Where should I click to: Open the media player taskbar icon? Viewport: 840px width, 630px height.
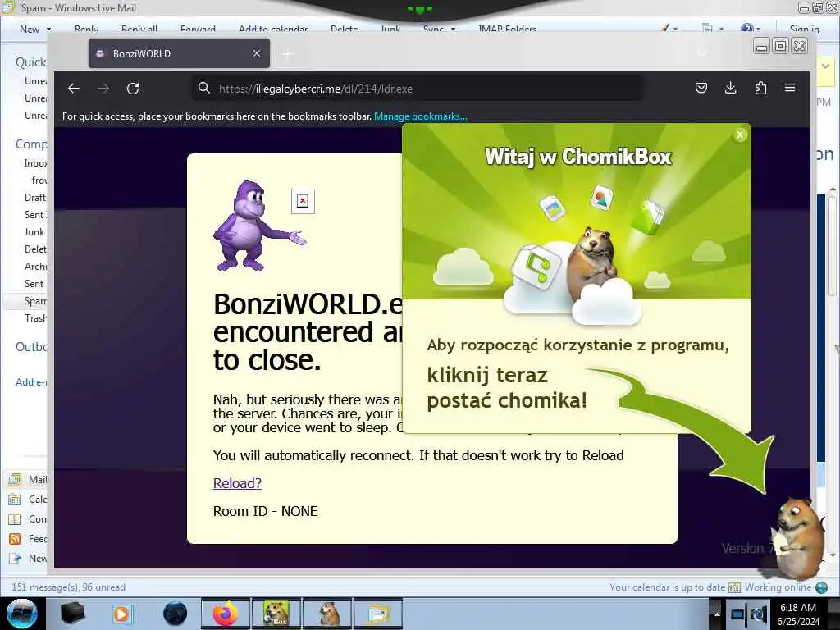click(x=123, y=614)
